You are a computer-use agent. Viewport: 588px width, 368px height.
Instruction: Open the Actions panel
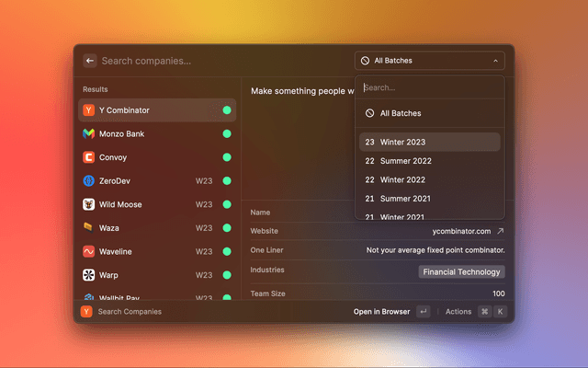coord(458,312)
